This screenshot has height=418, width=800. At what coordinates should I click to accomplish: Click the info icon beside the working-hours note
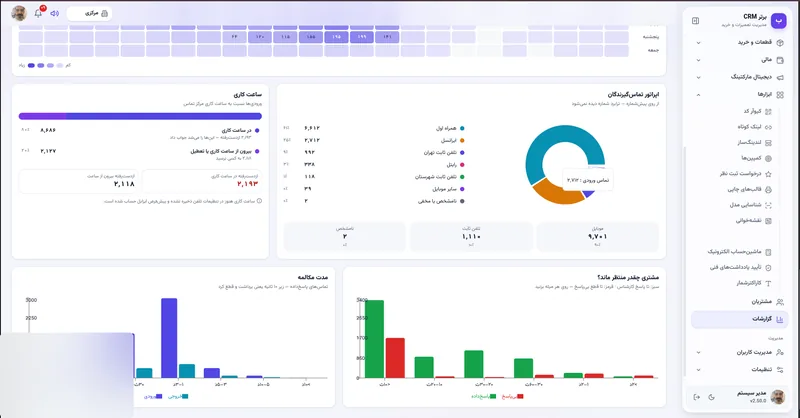coord(259,201)
